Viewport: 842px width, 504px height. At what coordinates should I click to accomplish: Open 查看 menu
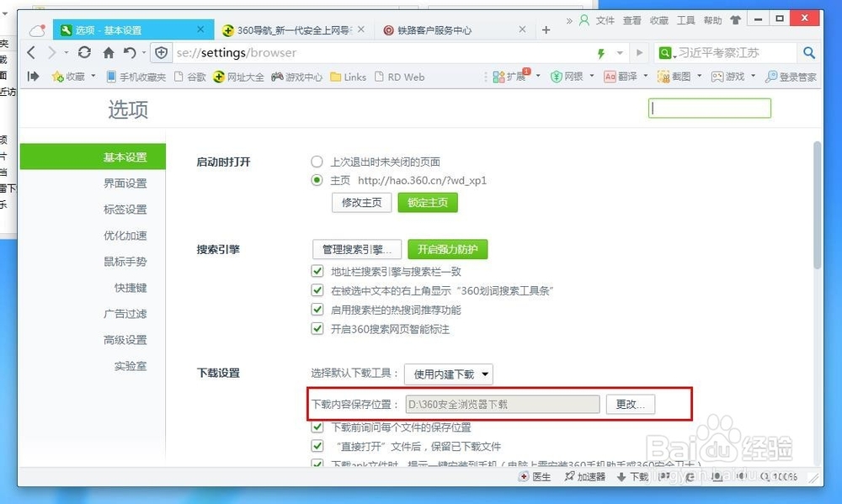pos(632,20)
